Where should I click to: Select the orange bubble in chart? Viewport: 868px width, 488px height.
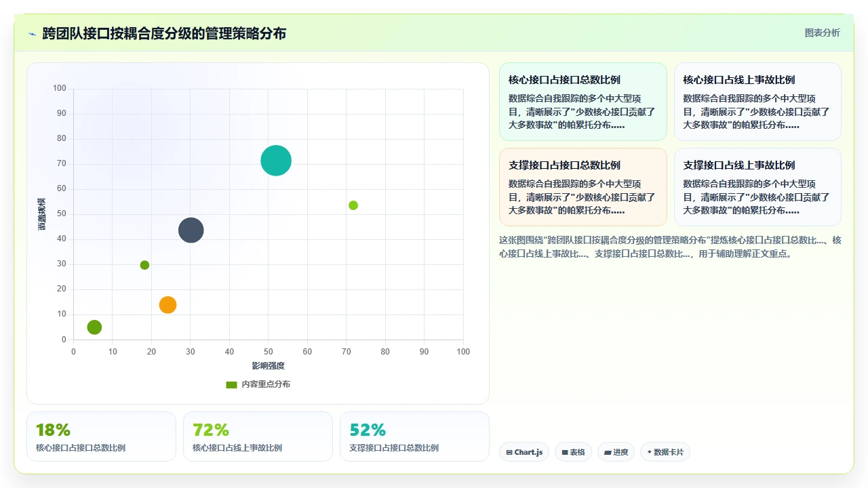tap(167, 305)
